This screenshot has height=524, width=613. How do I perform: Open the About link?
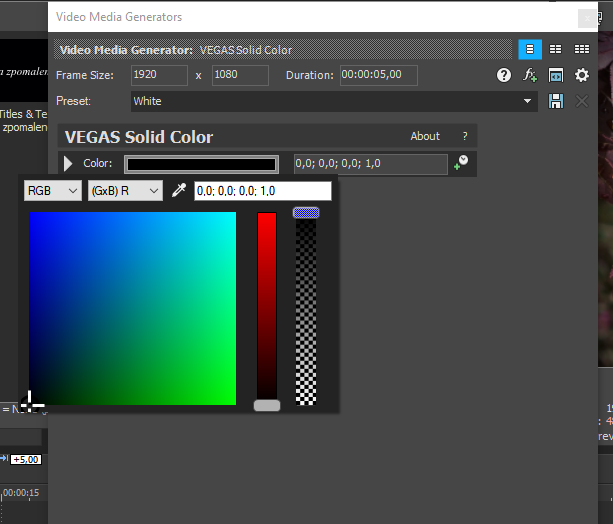click(425, 136)
